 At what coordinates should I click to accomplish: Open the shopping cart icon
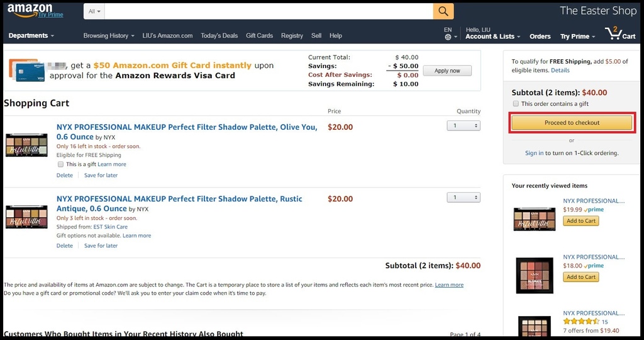tap(613, 33)
